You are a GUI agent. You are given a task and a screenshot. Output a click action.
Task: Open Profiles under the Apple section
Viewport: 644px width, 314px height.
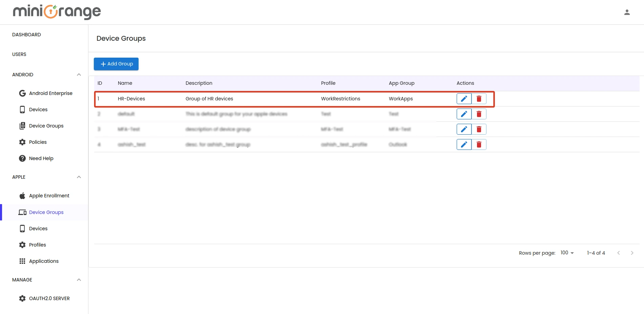point(37,244)
